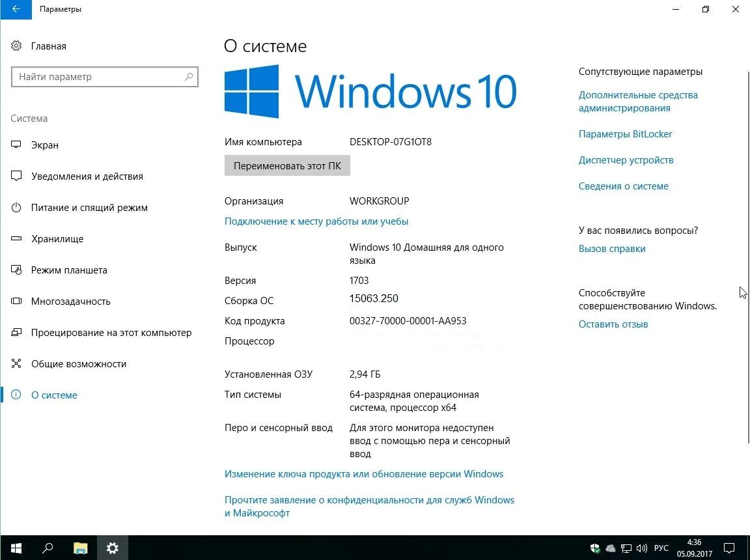Open Windows Defender shield tray icon

(595, 548)
